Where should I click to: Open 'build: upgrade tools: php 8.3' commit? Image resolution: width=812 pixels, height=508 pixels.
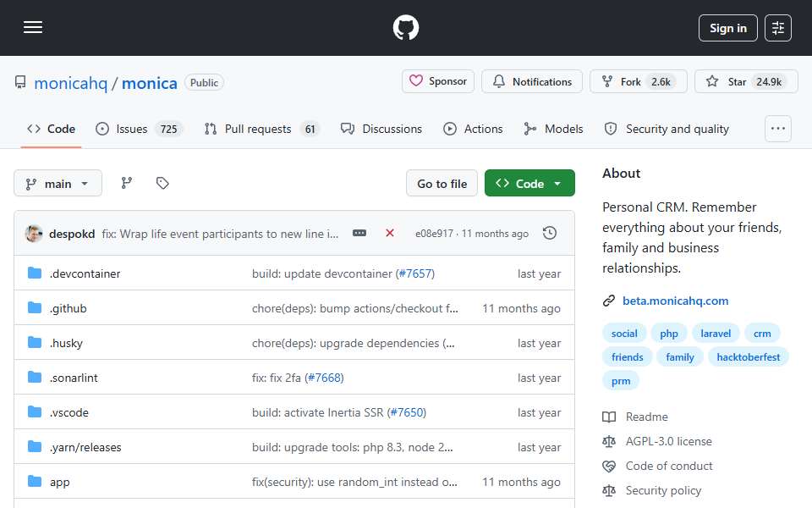(353, 447)
